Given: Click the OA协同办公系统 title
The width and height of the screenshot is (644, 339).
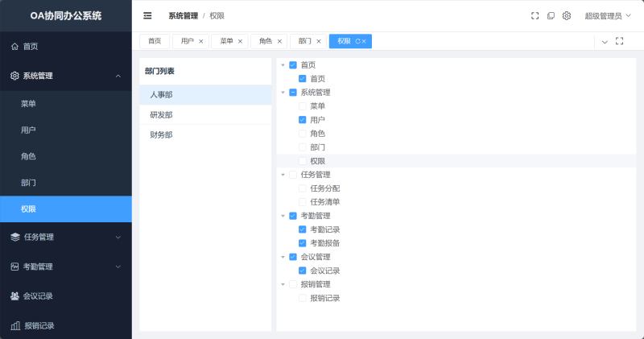Looking at the screenshot, I should point(66,15).
